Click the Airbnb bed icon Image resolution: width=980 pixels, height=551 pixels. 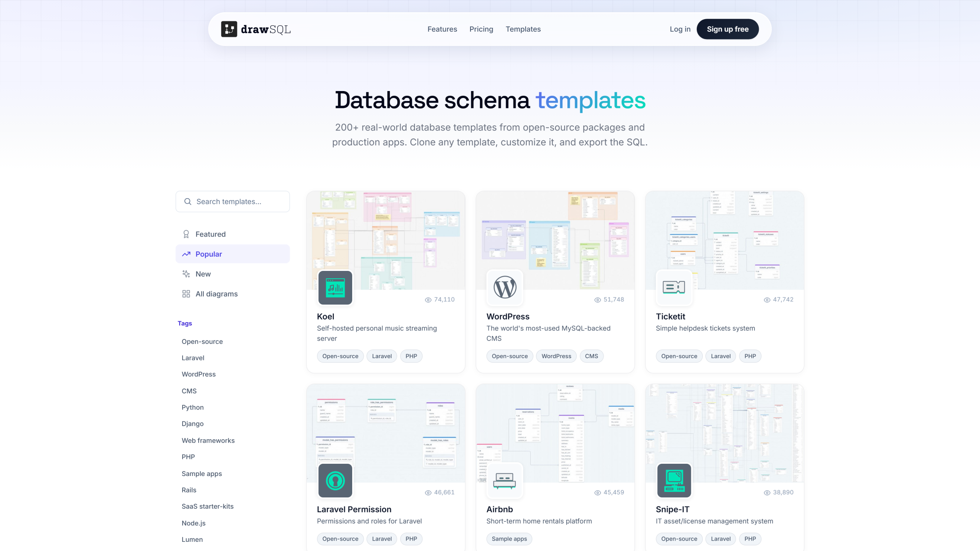click(x=505, y=481)
